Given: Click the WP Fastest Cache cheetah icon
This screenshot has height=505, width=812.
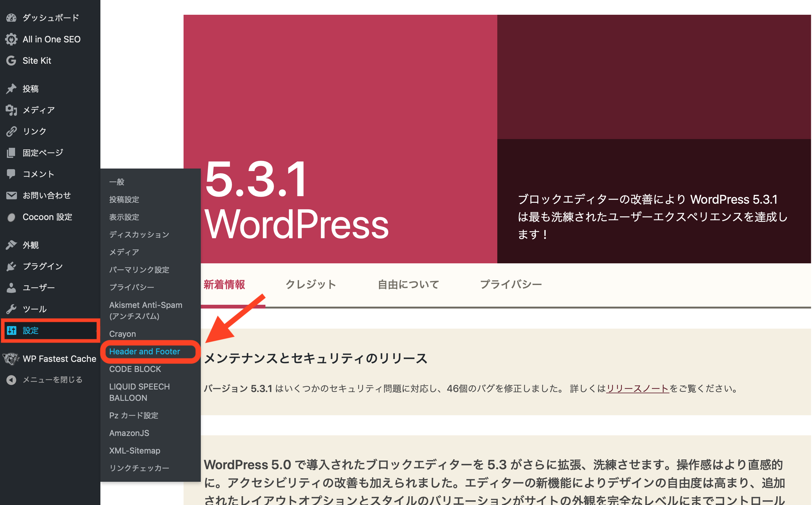Looking at the screenshot, I should pos(11,359).
